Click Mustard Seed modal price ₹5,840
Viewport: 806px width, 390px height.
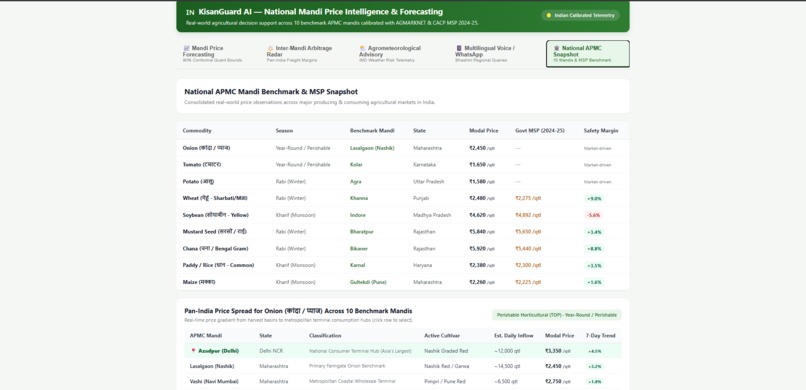pyautogui.click(x=482, y=232)
